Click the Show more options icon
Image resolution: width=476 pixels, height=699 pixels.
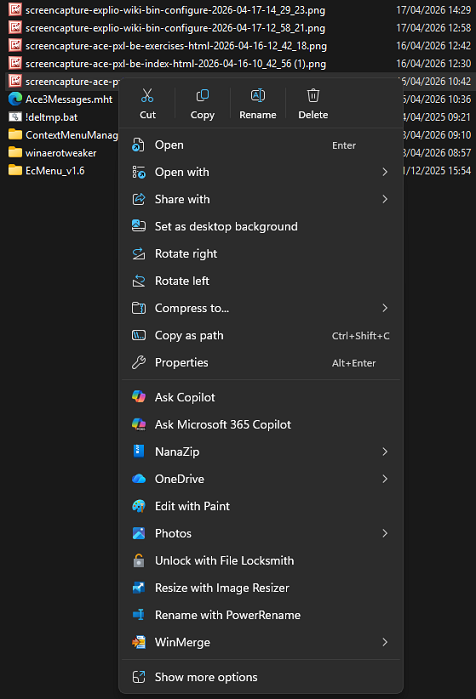(x=139, y=677)
